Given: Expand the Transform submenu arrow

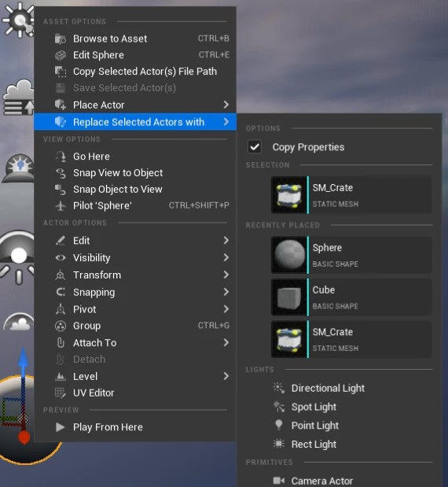Looking at the screenshot, I should pos(226,275).
